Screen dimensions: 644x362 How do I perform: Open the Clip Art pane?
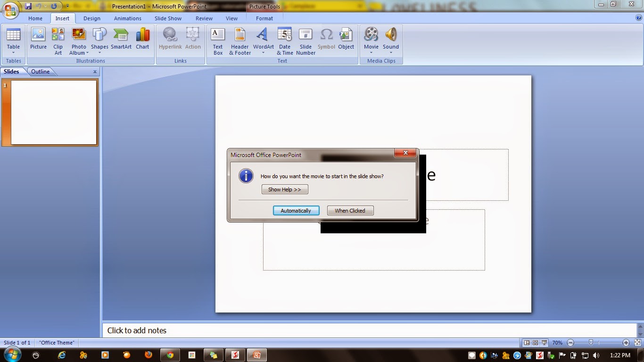click(58, 41)
